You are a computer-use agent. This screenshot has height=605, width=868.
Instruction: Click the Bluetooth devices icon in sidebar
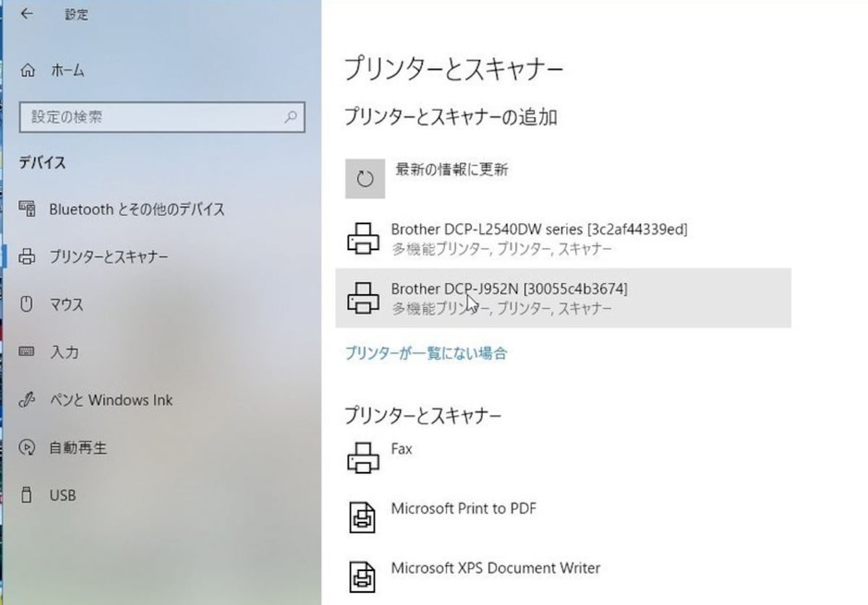27,209
